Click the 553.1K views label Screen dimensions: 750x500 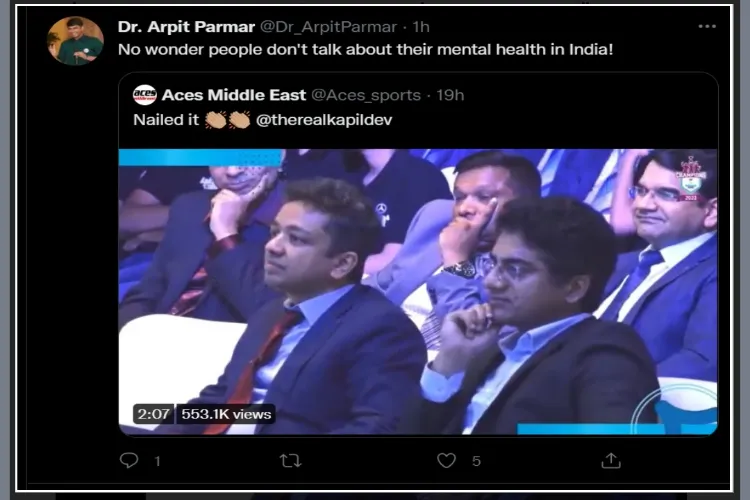pos(226,414)
